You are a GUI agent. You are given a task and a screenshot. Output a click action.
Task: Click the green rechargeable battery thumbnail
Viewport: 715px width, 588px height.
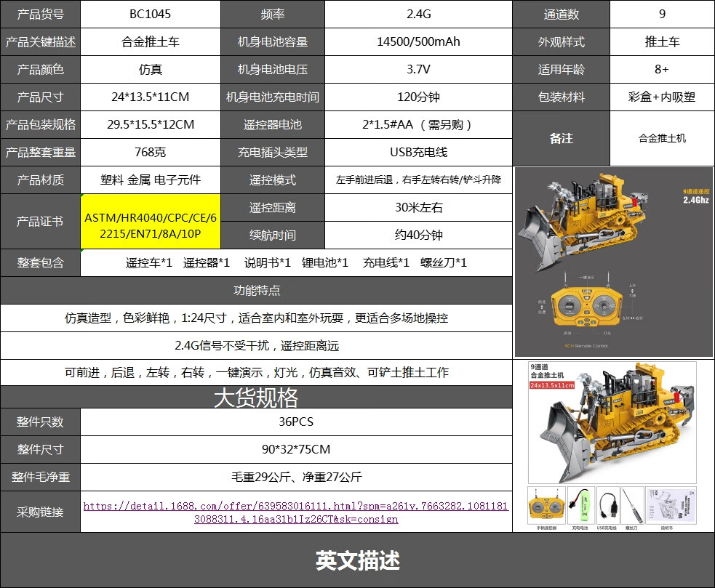(x=581, y=506)
